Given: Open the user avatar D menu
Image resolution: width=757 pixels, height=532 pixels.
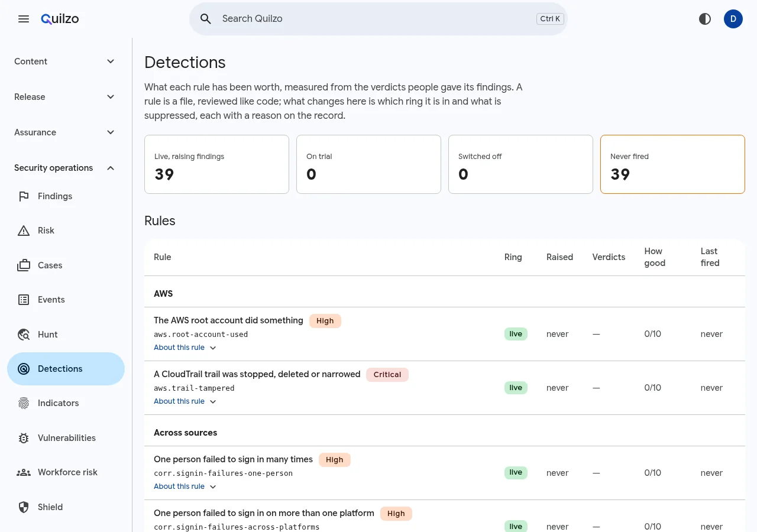Looking at the screenshot, I should (733, 19).
